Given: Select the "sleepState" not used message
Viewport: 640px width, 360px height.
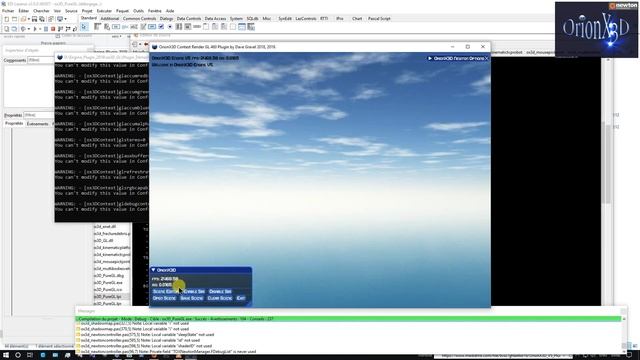Looking at the screenshot, I should tap(147, 334).
